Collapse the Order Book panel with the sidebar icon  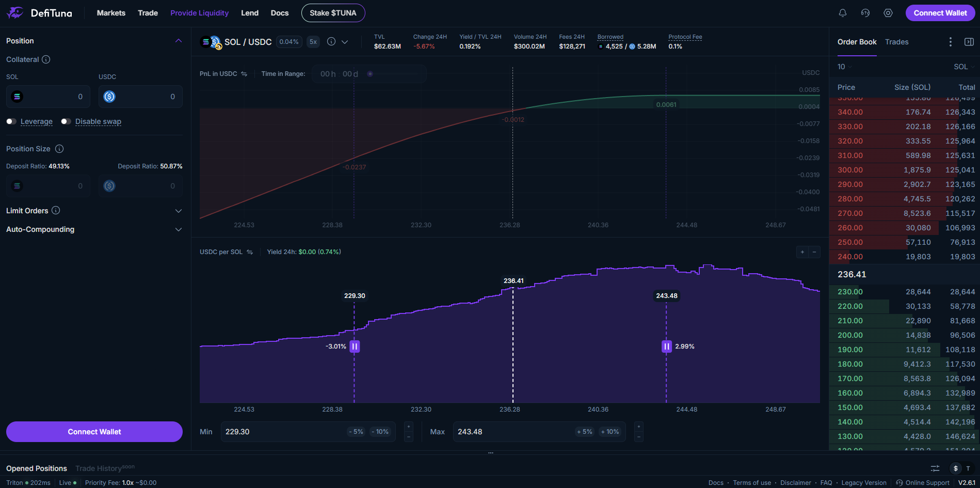point(970,42)
